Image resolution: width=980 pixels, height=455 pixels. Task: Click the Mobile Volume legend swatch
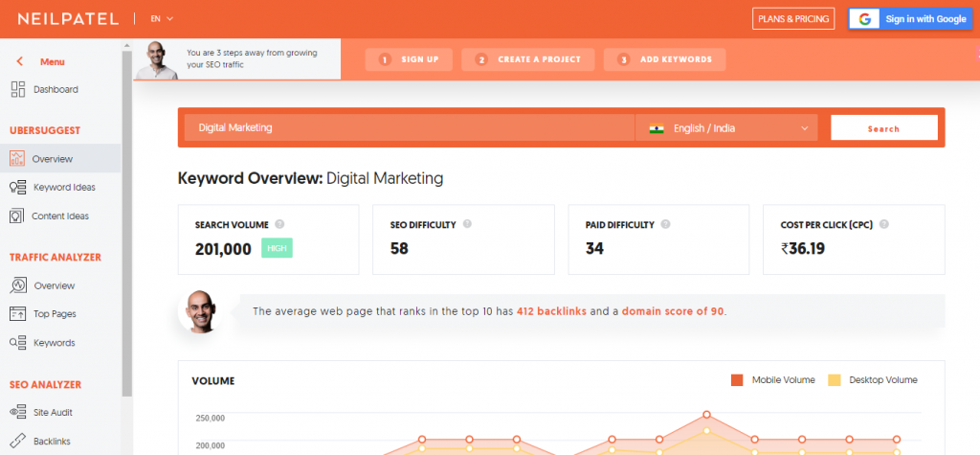coord(737,380)
